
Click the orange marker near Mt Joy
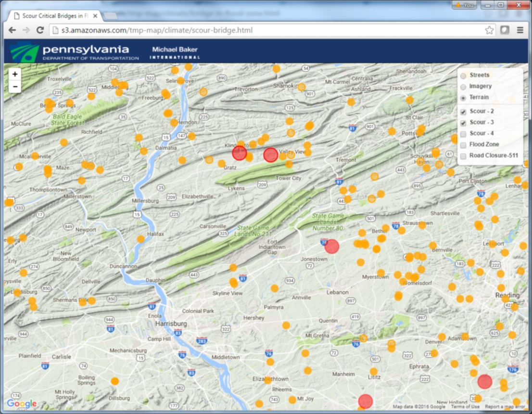tap(292, 400)
